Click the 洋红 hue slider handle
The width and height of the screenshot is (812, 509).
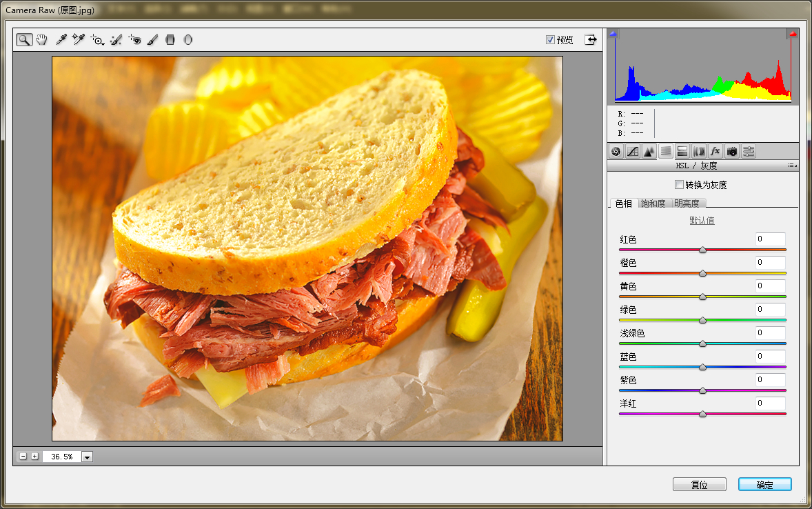pyautogui.click(x=702, y=414)
